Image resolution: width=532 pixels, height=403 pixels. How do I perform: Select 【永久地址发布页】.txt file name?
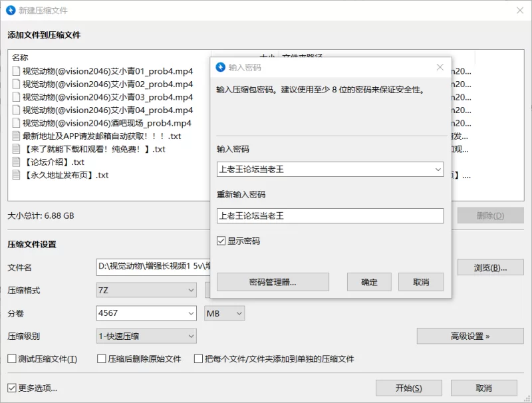coord(65,175)
